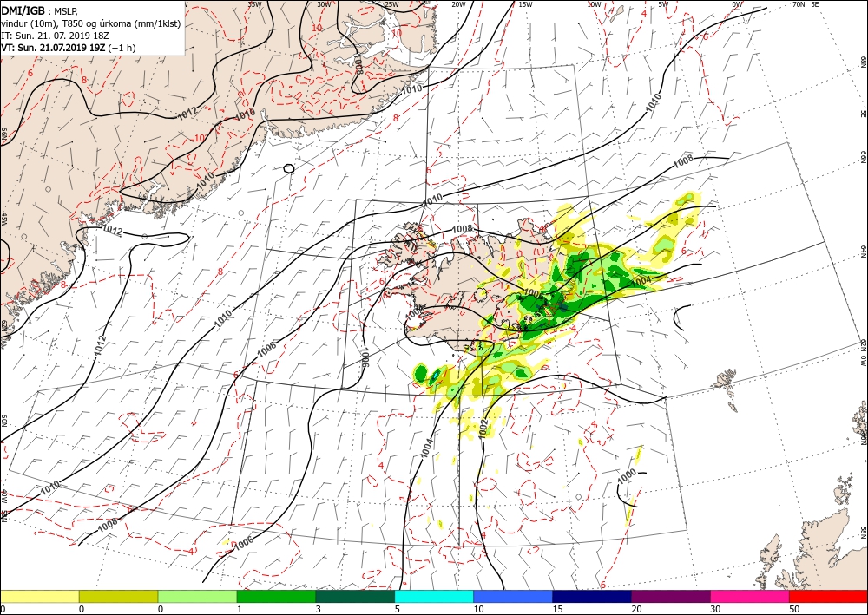Screen dimensions: 868x615
Task: Pick the bright blue 10 mm swatch
Action: [513, 596]
